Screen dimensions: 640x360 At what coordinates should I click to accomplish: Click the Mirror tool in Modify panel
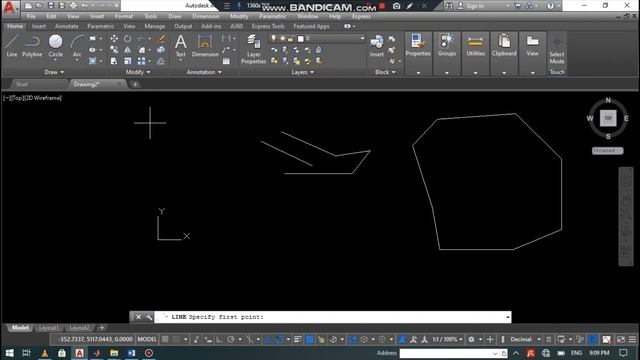tap(128, 50)
